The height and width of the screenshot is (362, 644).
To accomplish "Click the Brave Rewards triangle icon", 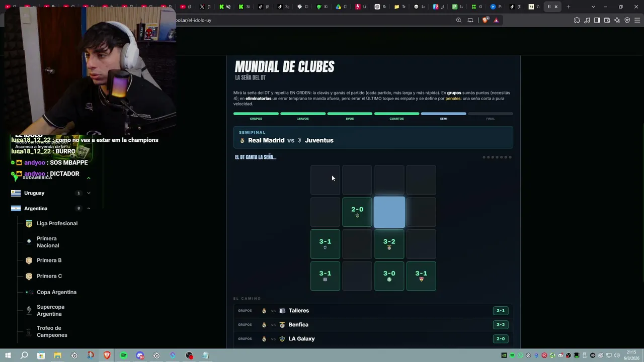I will (x=496, y=20).
